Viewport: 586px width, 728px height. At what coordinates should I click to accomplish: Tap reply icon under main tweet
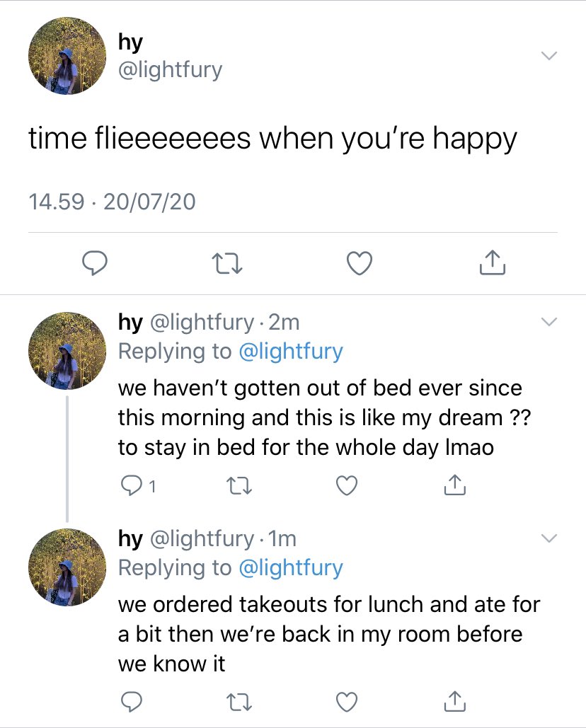click(x=95, y=263)
